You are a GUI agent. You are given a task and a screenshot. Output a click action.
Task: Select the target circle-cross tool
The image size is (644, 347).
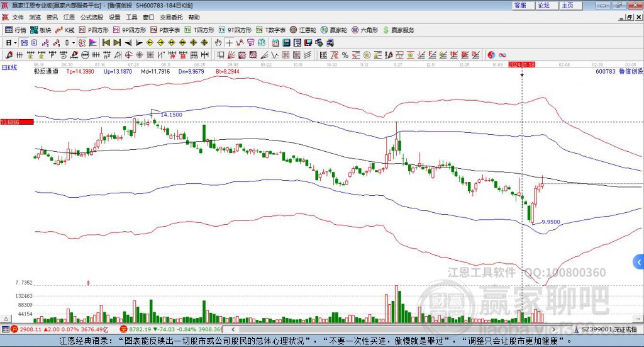coord(128,55)
